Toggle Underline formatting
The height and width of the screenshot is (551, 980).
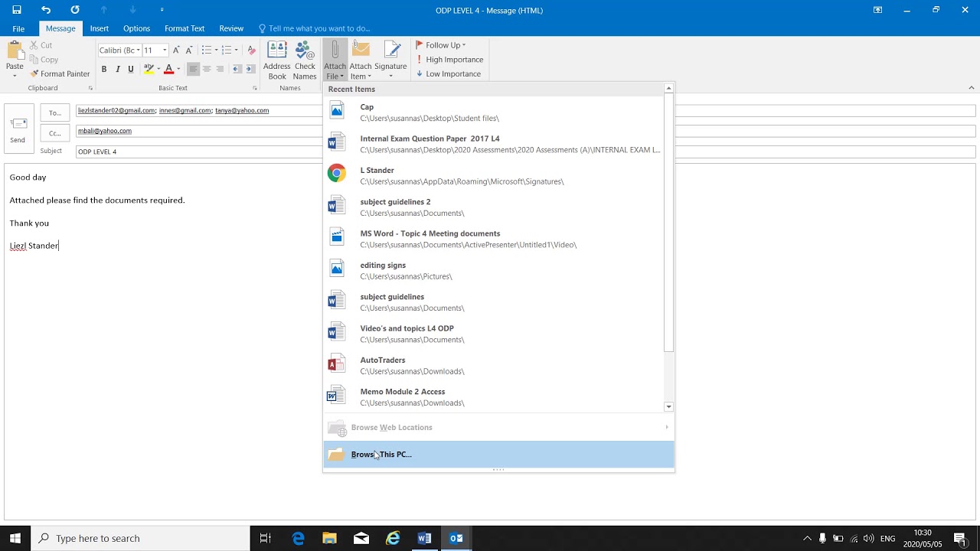(131, 69)
